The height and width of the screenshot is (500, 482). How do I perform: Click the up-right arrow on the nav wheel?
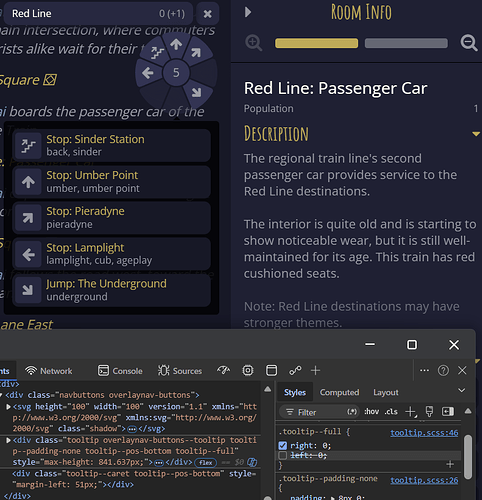(196, 52)
